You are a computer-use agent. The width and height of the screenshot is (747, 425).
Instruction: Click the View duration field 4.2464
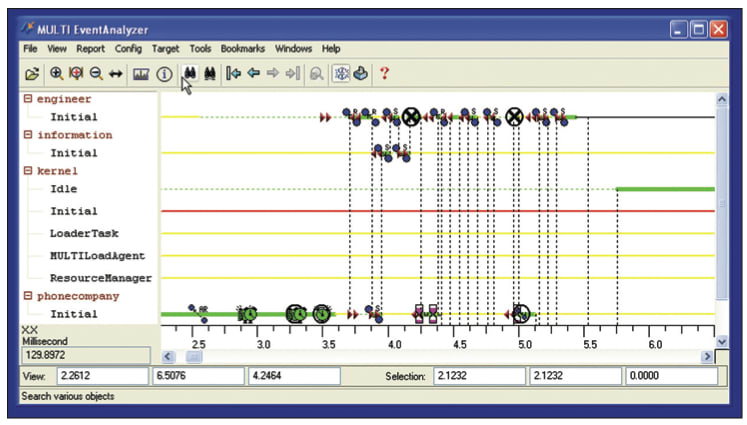pyautogui.click(x=294, y=376)
